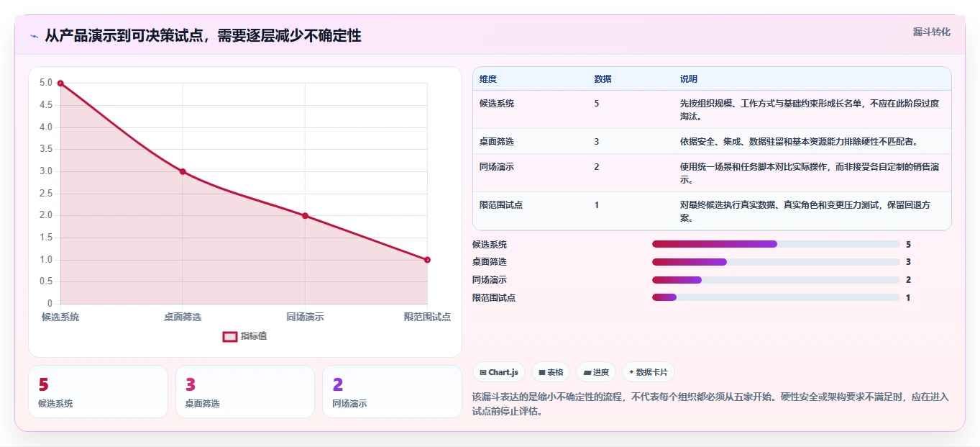Click the 进度 tag
The width and height of the screenshot is (980, 447).
pyautogui.click(x=596, y=372)
